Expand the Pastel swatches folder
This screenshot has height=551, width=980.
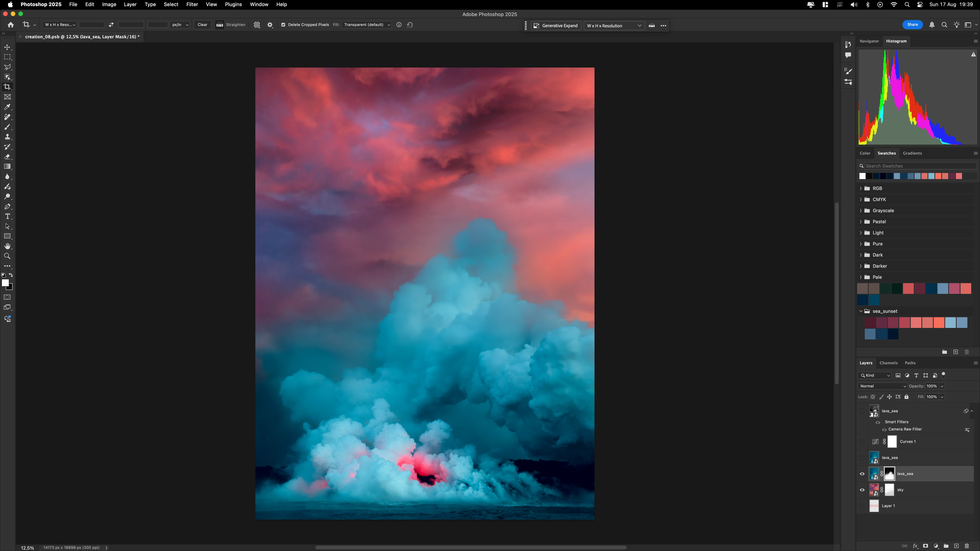click(861, 222)
